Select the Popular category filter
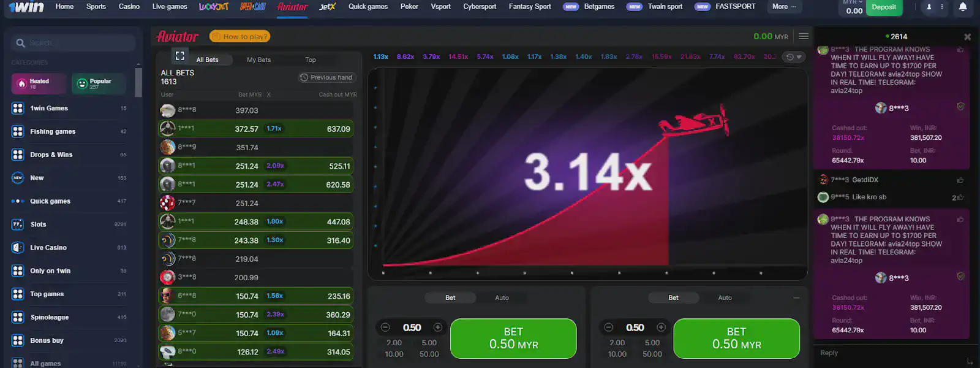Image resolution: width=980 pixels, height=368 pixels. (99, 83)
